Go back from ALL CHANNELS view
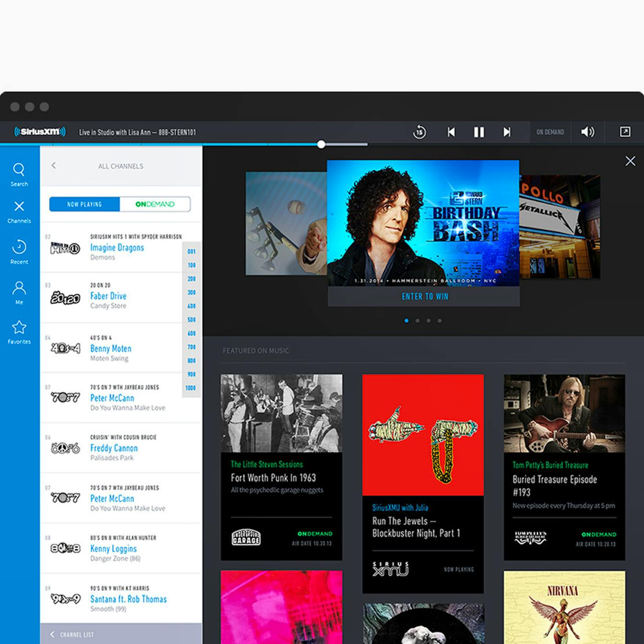The image size is (644, 644). click(54, 166)
